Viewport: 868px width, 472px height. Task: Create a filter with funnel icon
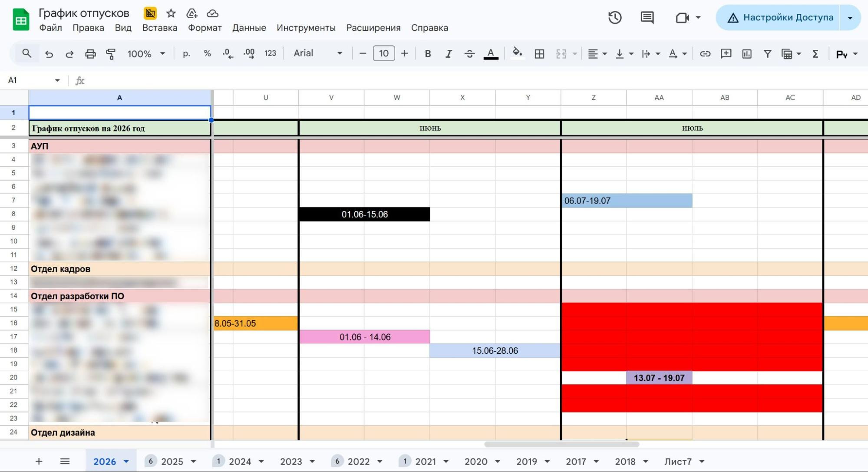(768, 54)
